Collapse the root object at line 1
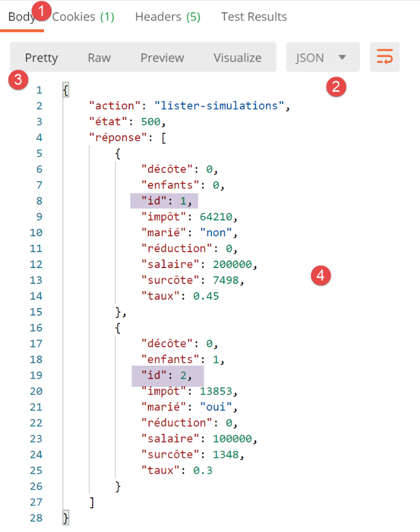Viewport: 420px width, 532px height. [x=53, y=90]
